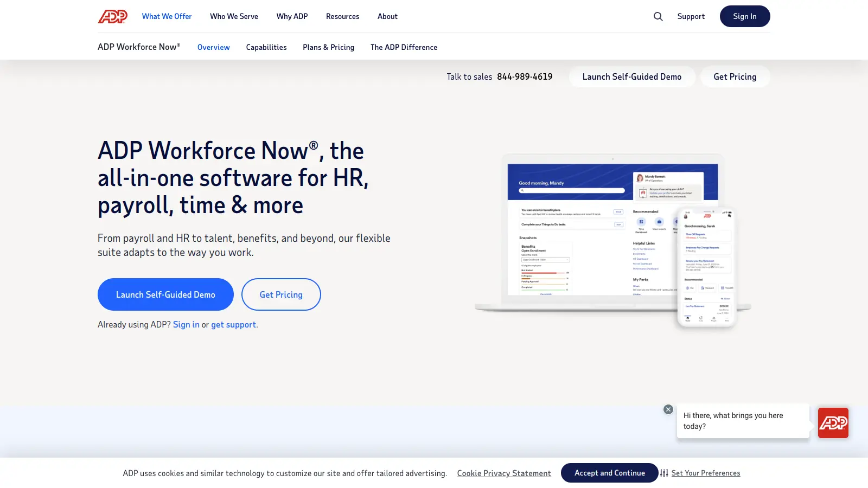Launch the Self-Guided Demo

pyautogui.click(x=165, y=294)
